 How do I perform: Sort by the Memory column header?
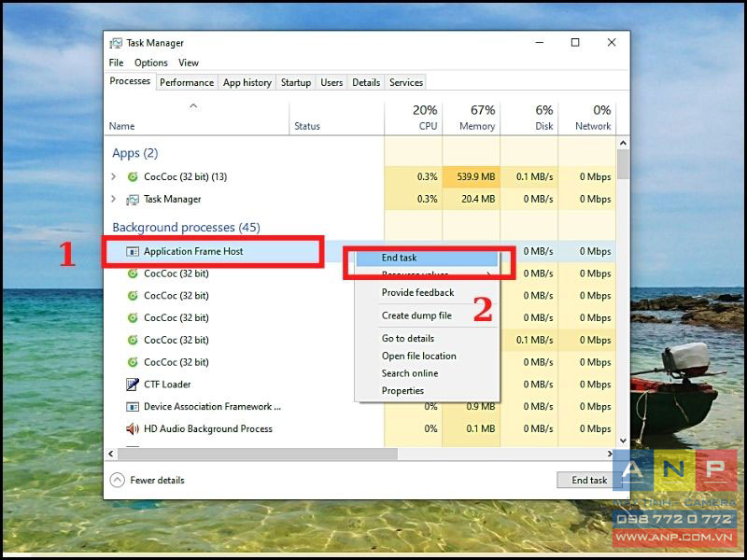[x=472, y=119]
